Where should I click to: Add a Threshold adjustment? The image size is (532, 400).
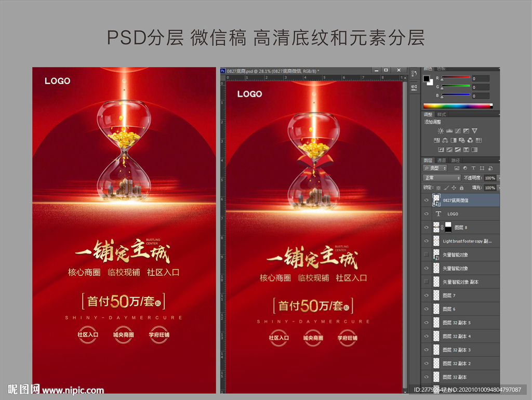(x=458, y=150)
